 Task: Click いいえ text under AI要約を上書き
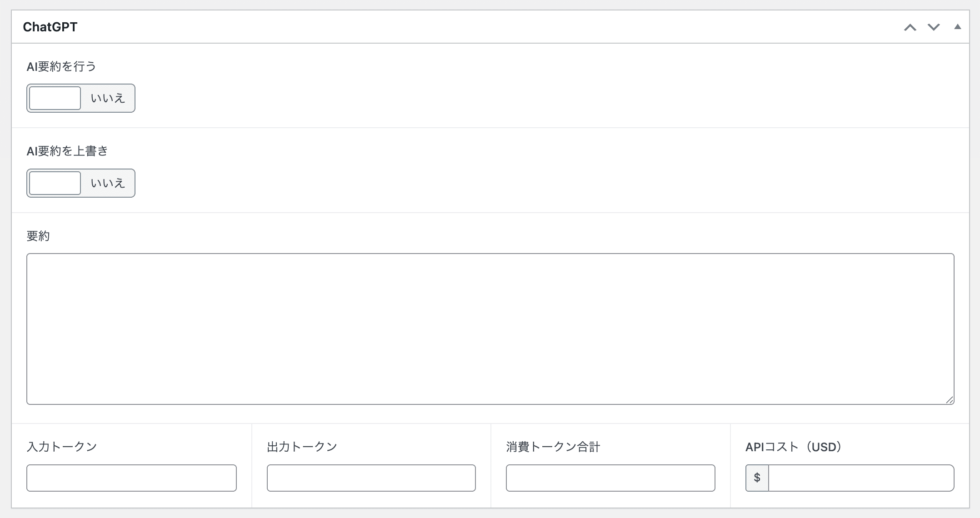(x=108, y=183)
